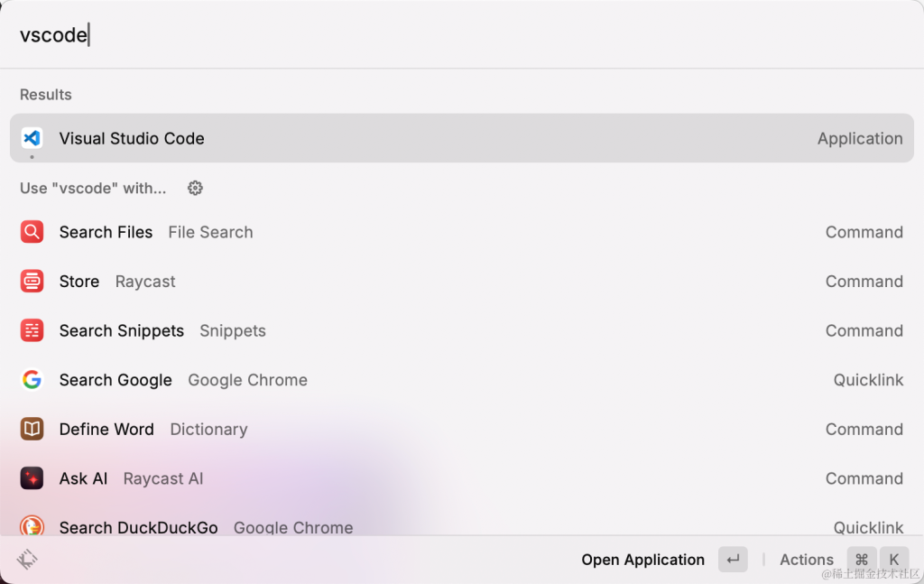
Task: Select the Visual Studio Code result row
Action: click(462, 138)
